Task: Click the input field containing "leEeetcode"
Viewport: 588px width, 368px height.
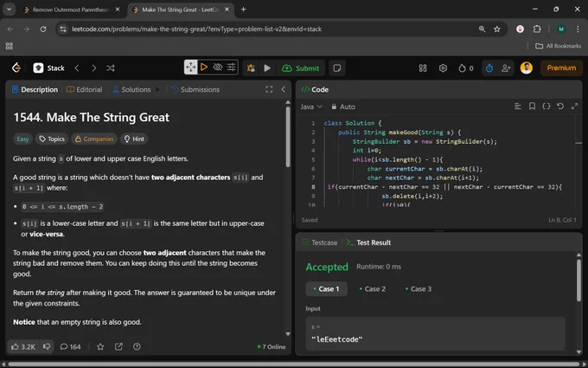Action: (435, 333)
